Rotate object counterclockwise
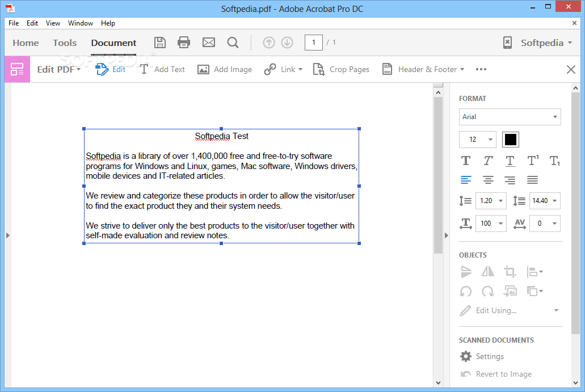This screenshot has height=392, width=585. click(x=466, y=291)
